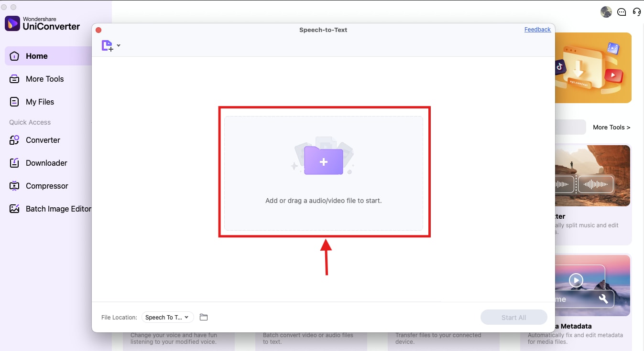
Task: Click the My Files icon
Action: point(14,102)
